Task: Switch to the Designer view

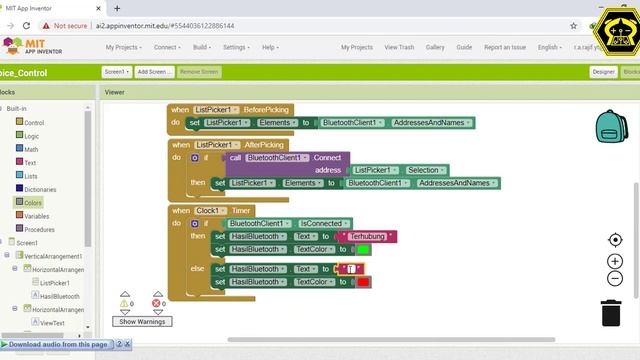Action: [x=603, y=72]
